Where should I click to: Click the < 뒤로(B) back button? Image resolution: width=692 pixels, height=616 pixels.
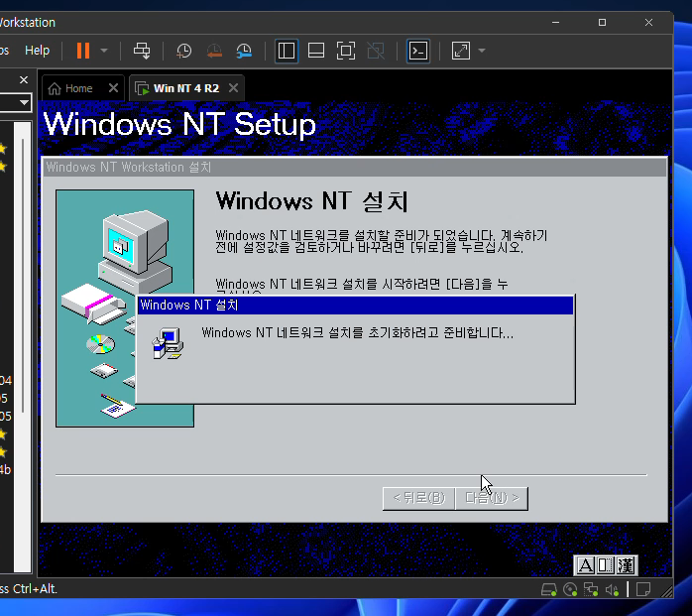418,499
